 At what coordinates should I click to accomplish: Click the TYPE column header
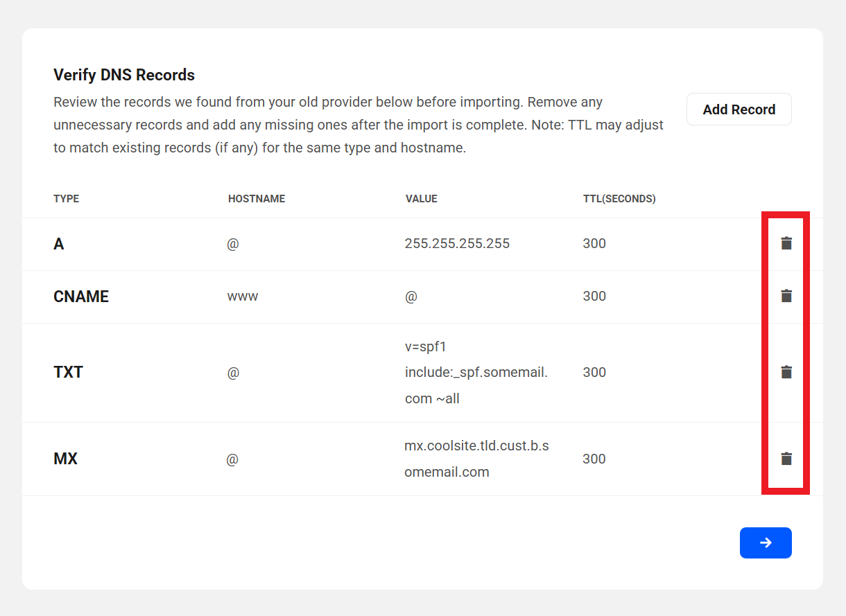(67, 199)
